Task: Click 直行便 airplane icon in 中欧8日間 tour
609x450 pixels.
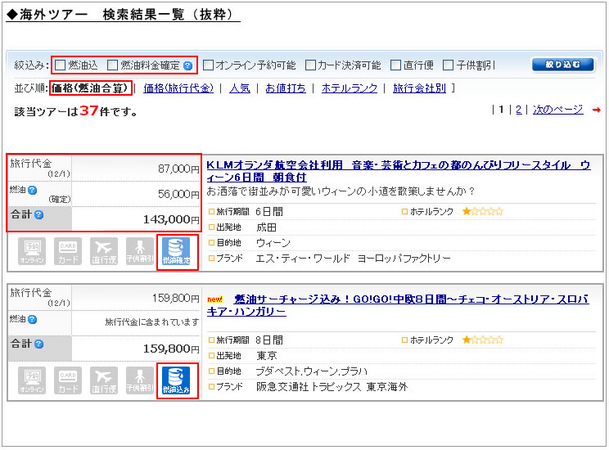Action: [104, 381]
